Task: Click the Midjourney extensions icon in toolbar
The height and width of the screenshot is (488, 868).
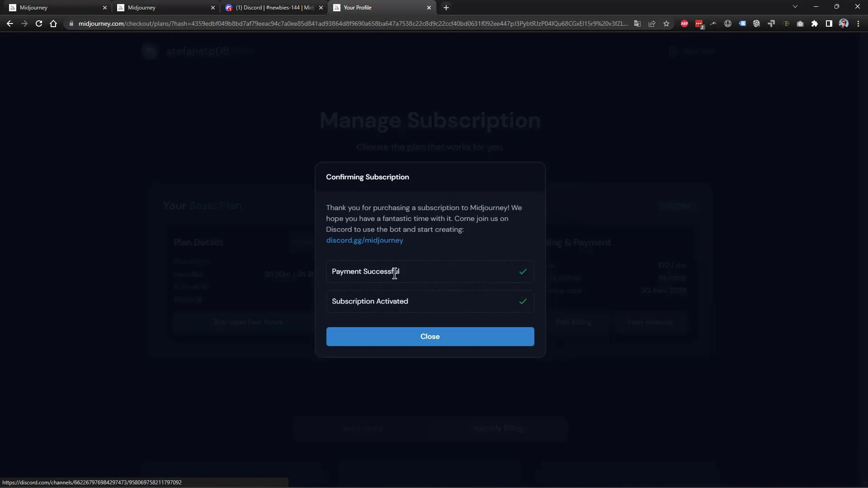Action: coord(713,23)
